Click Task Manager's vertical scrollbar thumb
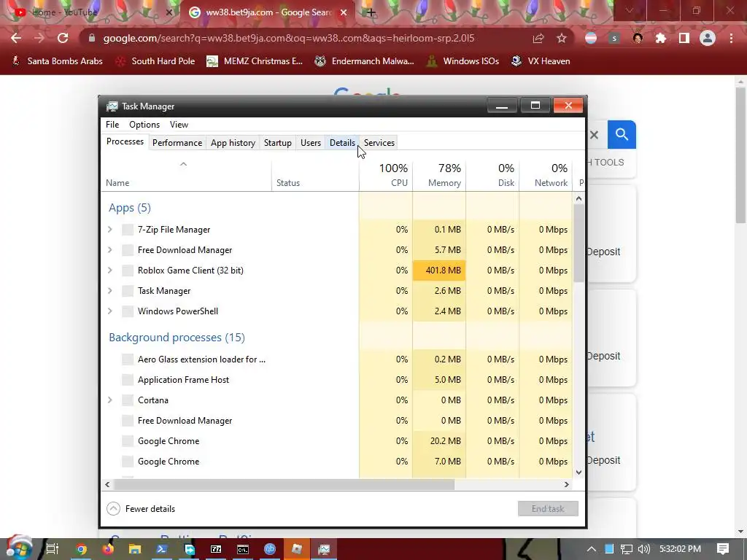Image resolution: width=747 pixels, height=560 pixels. (x=578, y=243)
